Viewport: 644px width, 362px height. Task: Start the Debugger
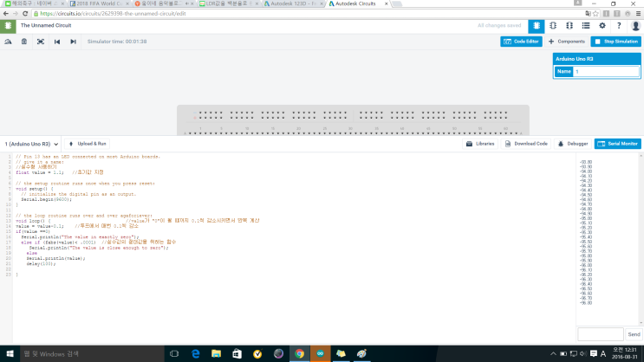tap(573, 144)
